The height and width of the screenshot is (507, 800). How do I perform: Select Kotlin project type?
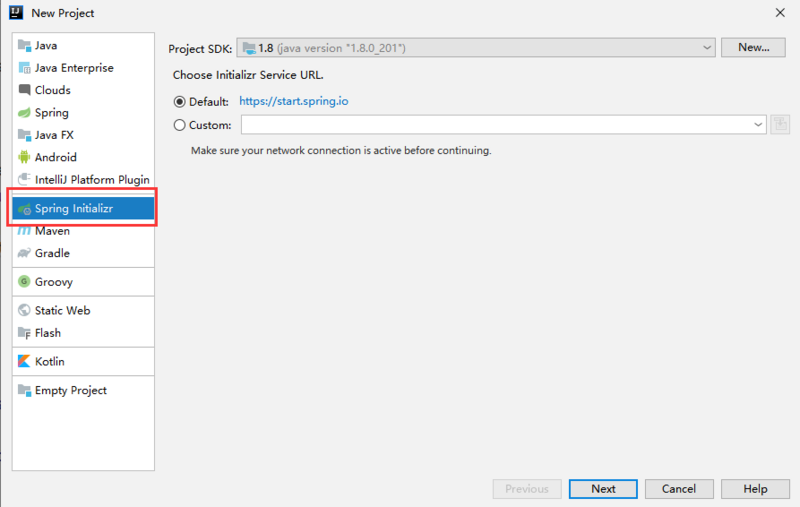[83, 361]
